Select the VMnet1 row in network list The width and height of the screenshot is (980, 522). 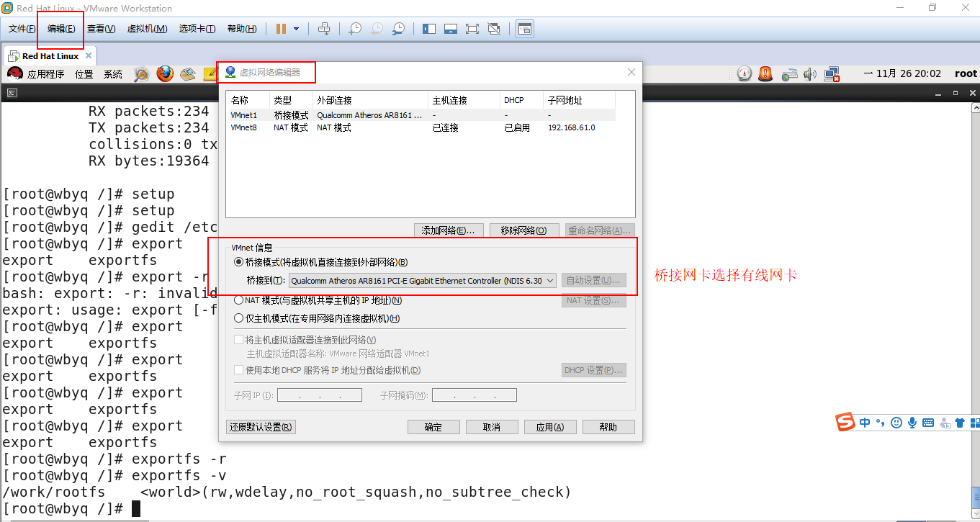click(421, 115)
